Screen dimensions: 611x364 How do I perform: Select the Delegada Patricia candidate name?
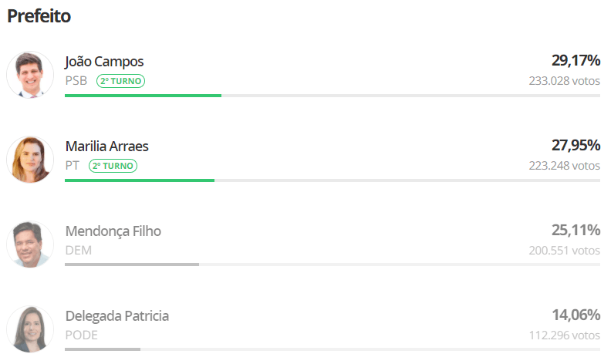117,316
